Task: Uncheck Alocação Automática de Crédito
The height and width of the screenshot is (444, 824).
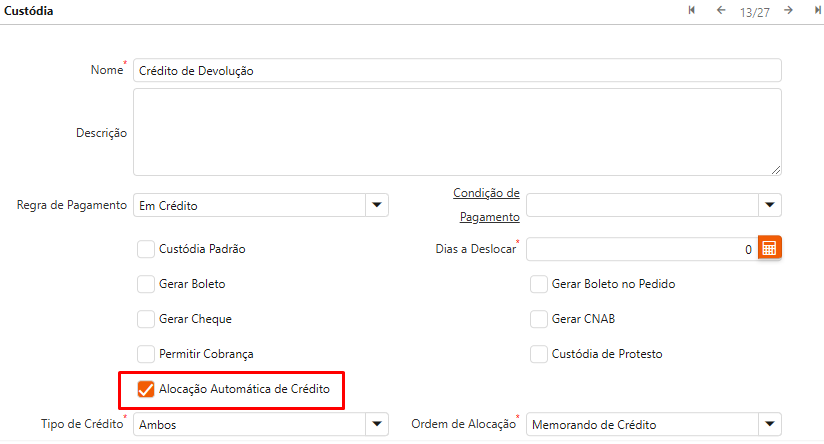Action: click(x=146, y=389)
